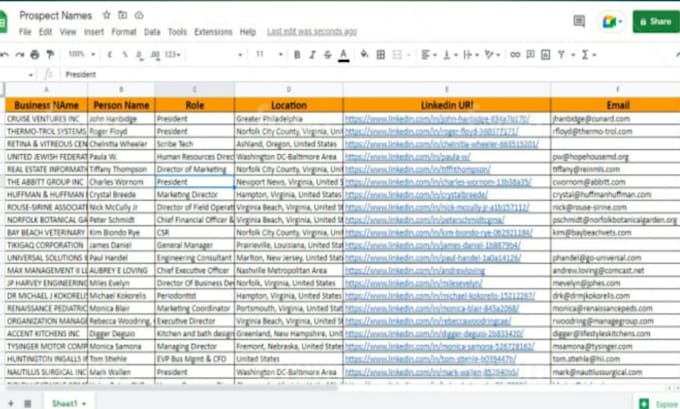Open the functions sigma dropdown
Image resolution: width=680 pixels, height=409 pixels.
point(588,55)
